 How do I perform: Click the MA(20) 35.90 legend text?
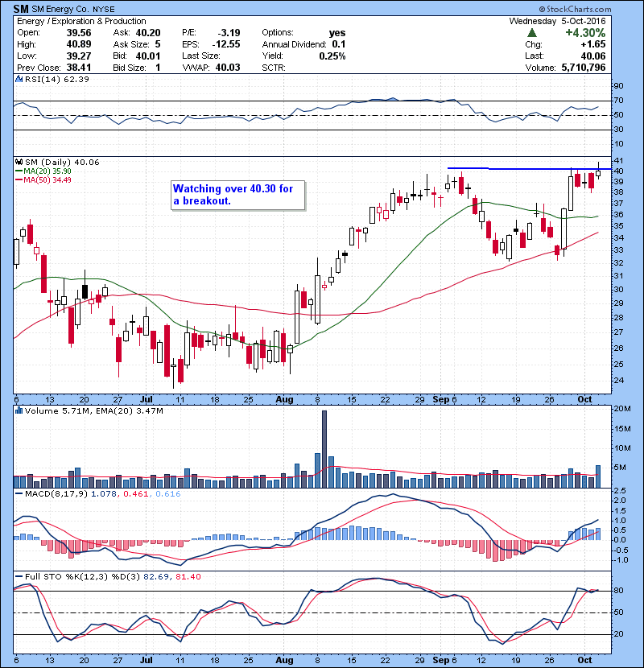coord(47,171)
